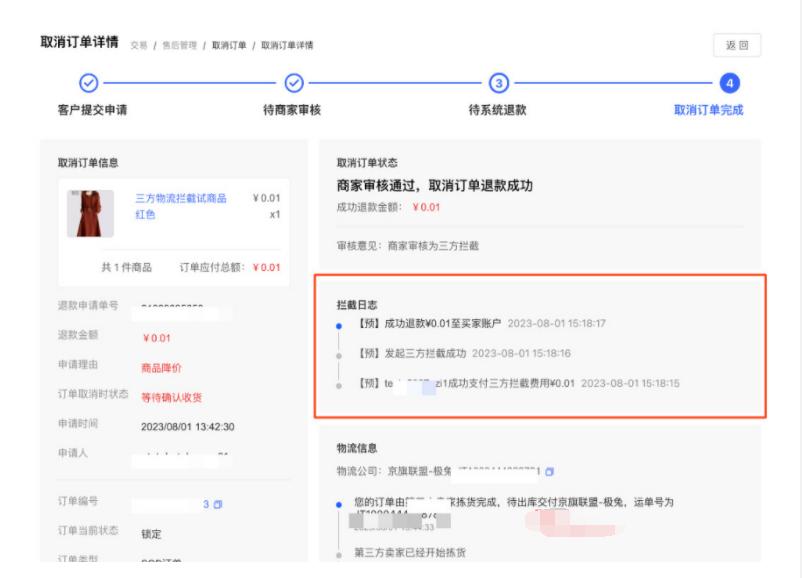Open the 交易 breadcrumb
The height and width of the screenshot is (578, 802).
click(139, 45)
